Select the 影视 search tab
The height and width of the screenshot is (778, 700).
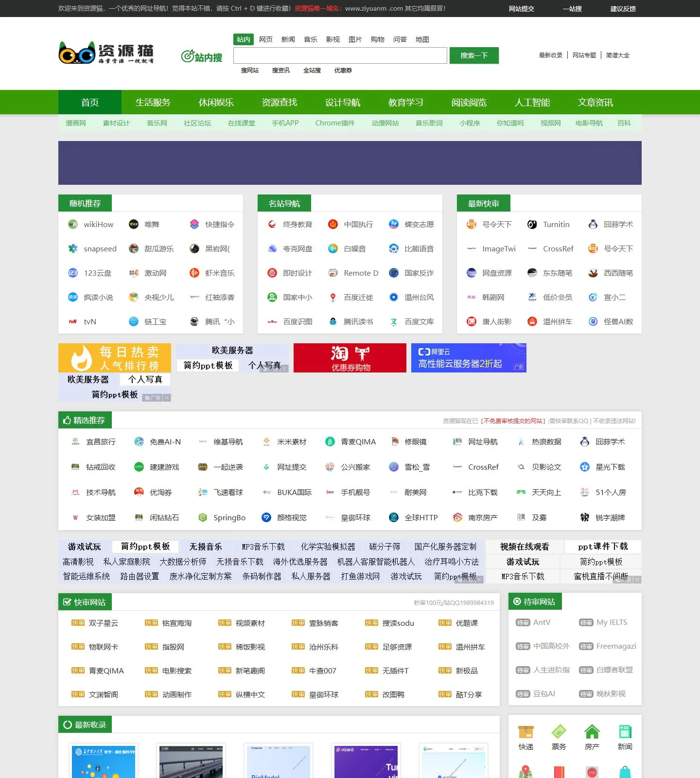[x=333, y=39]
